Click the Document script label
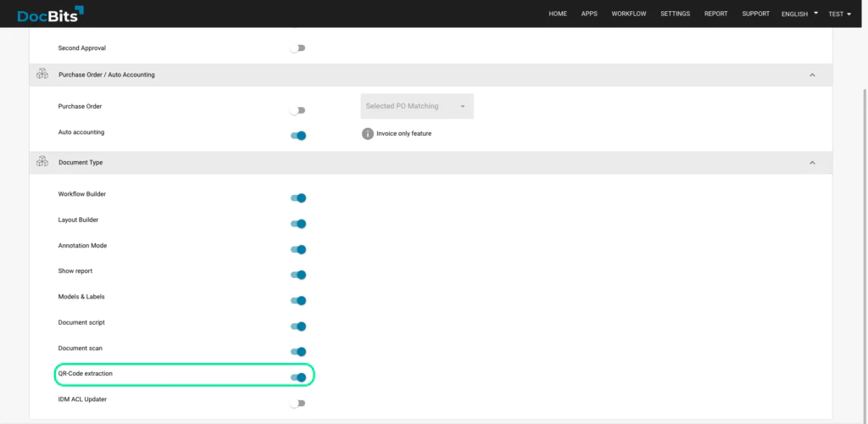 [x=81, y=322]
